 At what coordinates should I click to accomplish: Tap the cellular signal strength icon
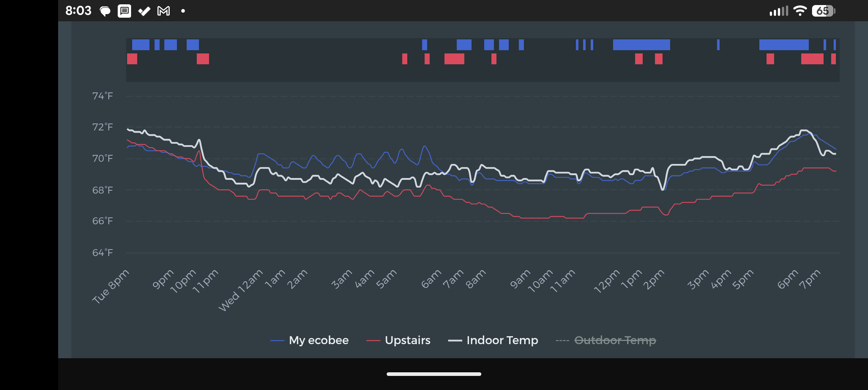click(778, 11)
